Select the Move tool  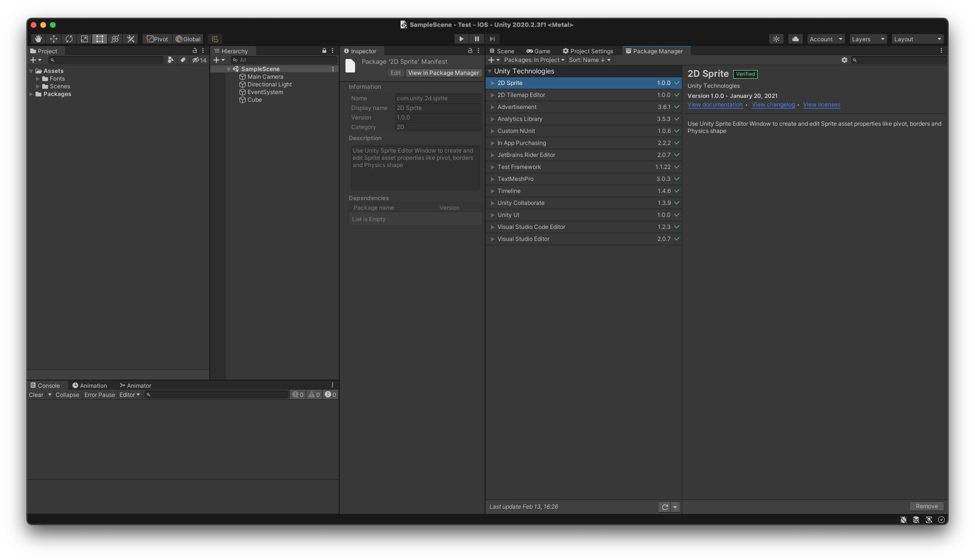(54, 39)
